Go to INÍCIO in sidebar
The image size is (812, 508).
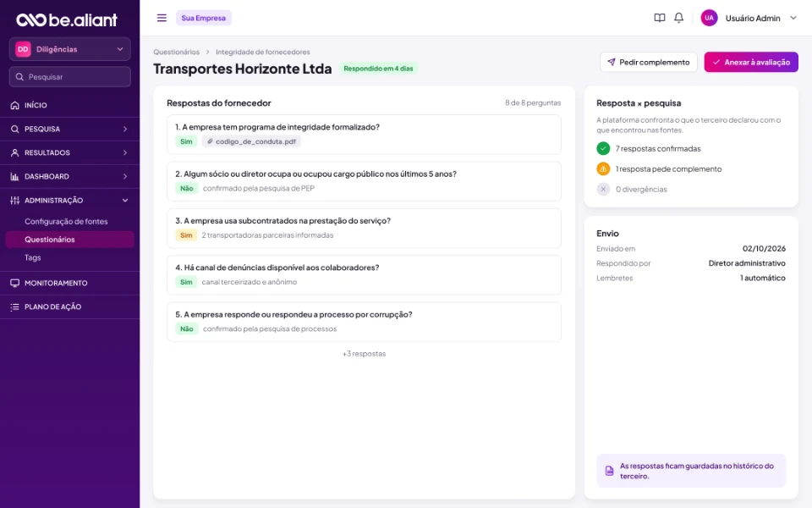coord(69,105)
